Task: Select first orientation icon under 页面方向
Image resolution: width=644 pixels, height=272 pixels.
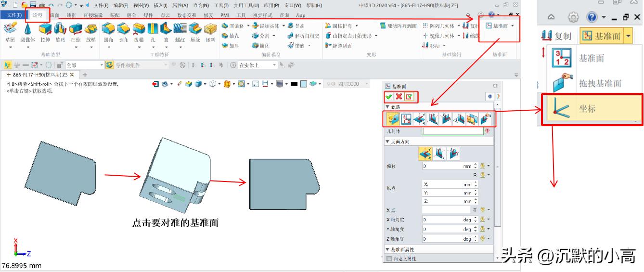Action: point(425,154)
